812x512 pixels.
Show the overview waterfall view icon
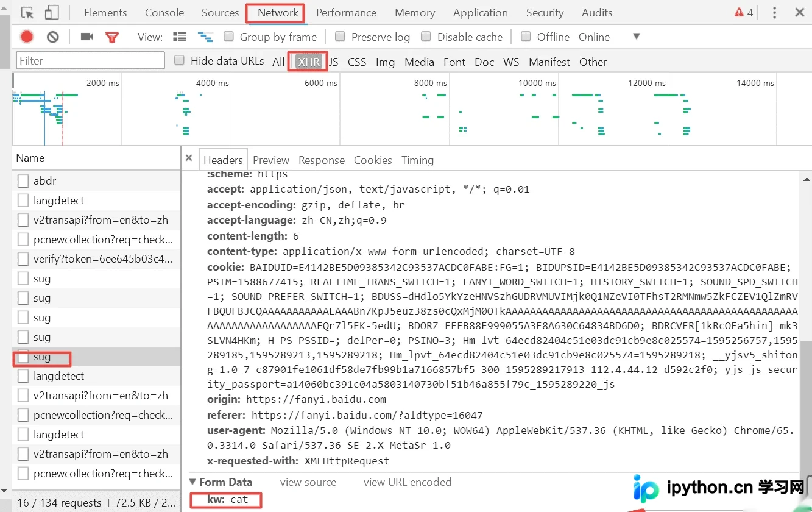205,37
